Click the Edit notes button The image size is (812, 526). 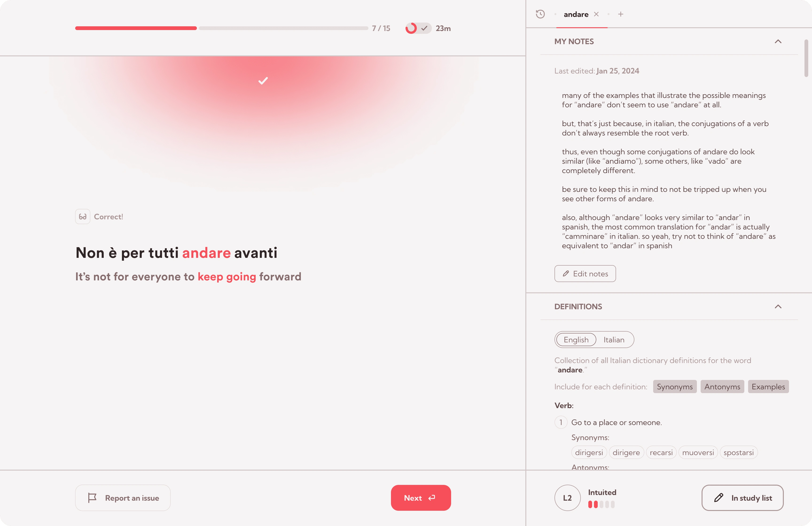585,273
